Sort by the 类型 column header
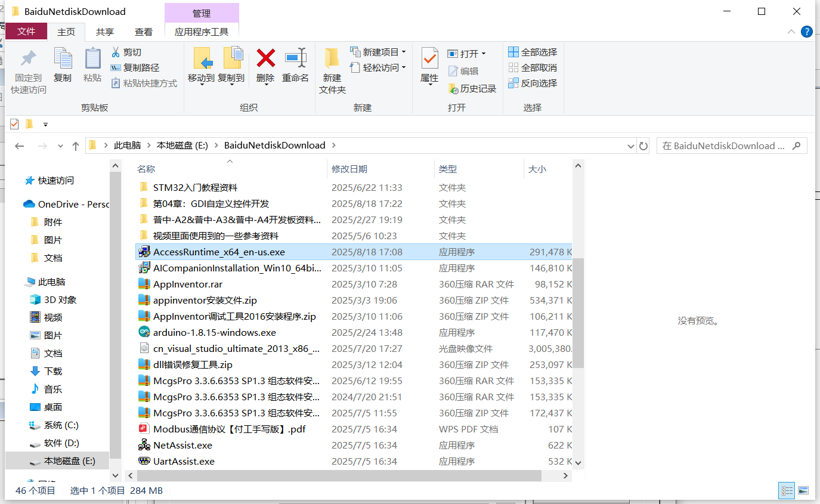The height and width of the screenshot is (504, 820). pyautogui.click(x=479, y=169)
